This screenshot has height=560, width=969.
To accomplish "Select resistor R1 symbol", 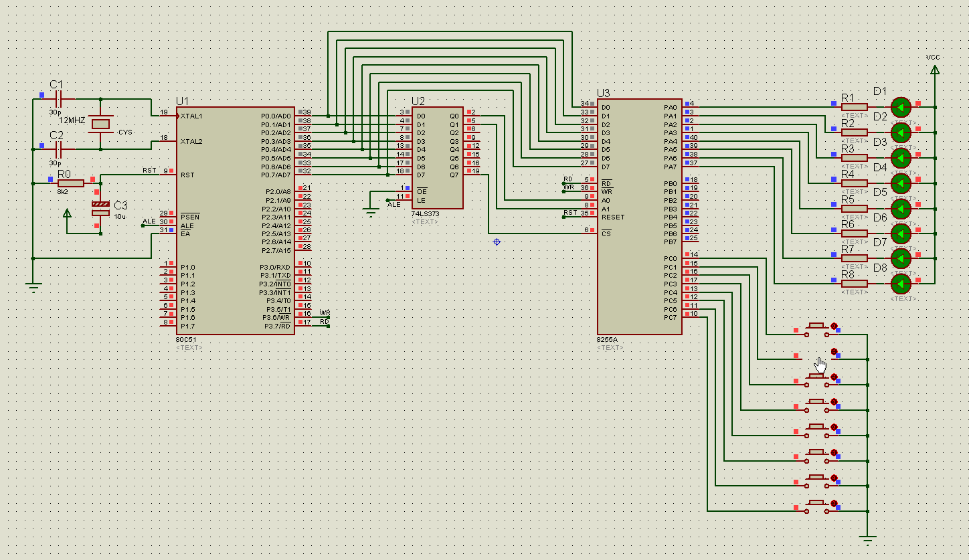I will tap(855, 106).
